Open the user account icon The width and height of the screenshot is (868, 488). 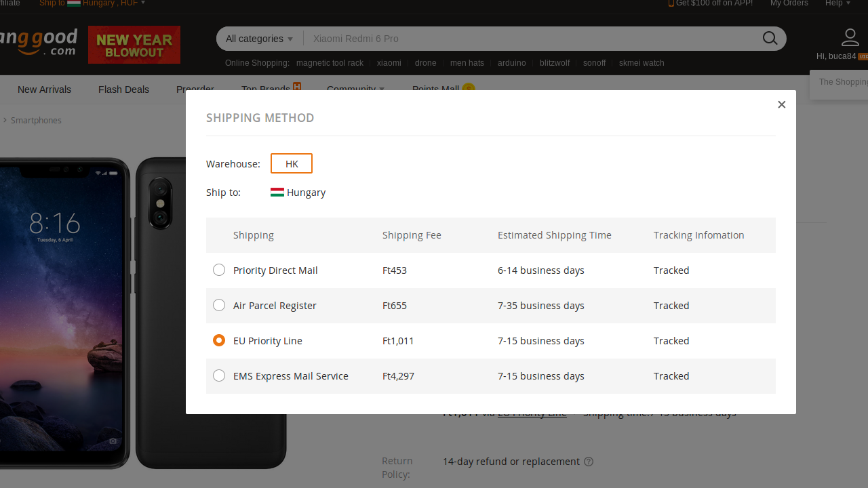pyautogui.click(x=850, y=37)
